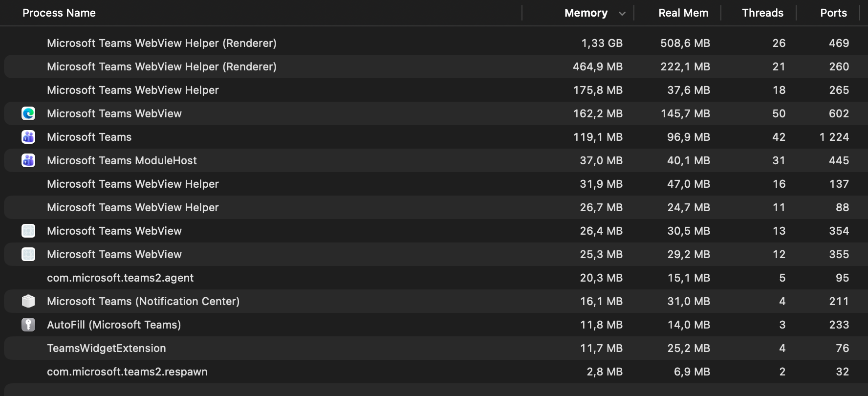
Task: Click the 11,8 MB memory value
Action: [x=601, y=325]
